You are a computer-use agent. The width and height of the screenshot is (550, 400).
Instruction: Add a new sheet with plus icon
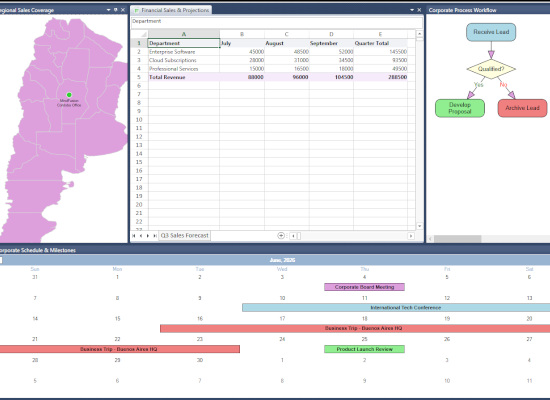(281, 235)
